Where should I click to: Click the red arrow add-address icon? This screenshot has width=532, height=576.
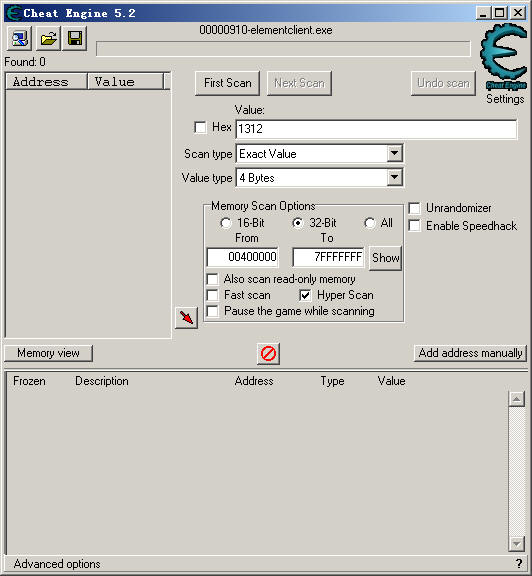[x=186, y=318]
